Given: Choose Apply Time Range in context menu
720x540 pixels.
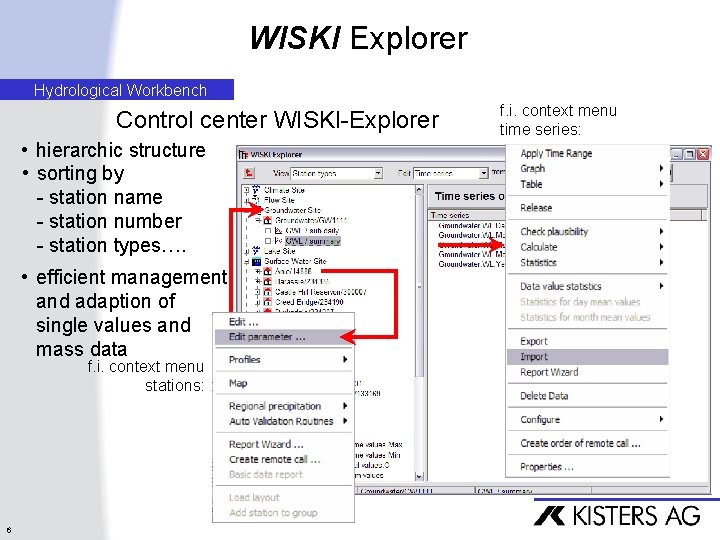Looking at the screenshot, I should pos(587,153).
